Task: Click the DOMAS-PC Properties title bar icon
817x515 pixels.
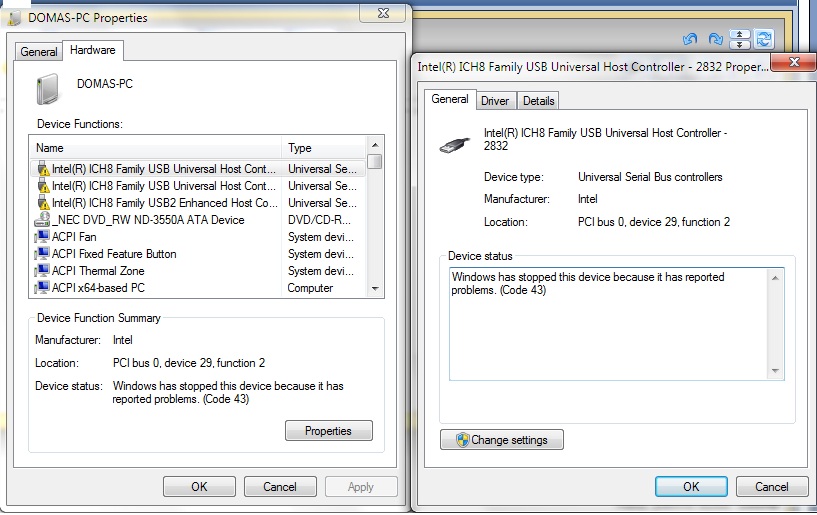Action: (15, 18)
